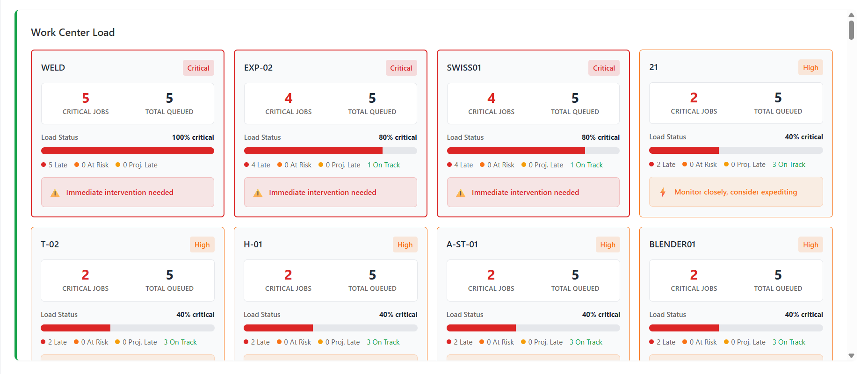Click '100% critical' text in WELD card

(x=193, y=137)
